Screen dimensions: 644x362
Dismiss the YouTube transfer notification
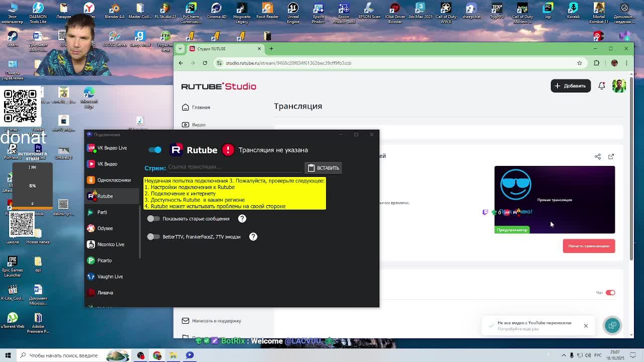[586, 326]
